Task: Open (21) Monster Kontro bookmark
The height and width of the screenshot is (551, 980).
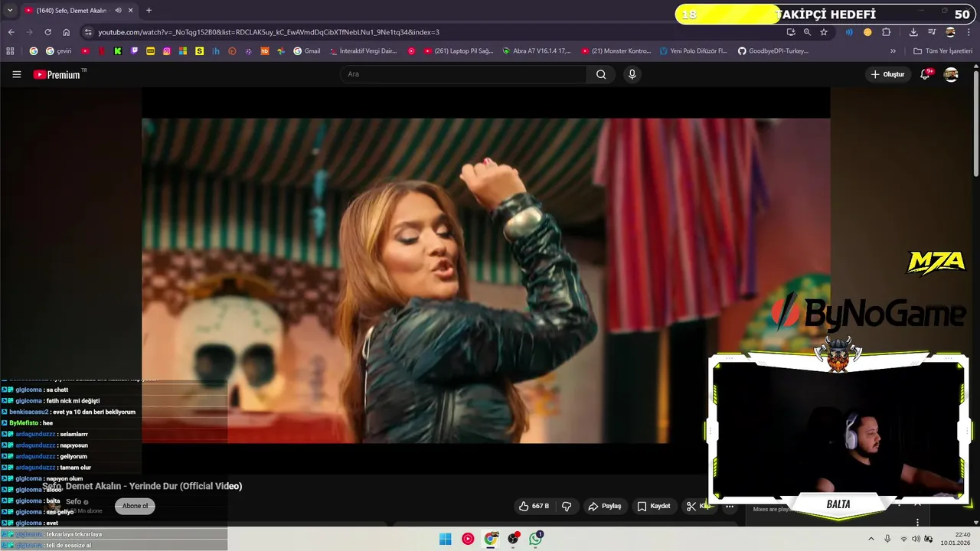Action: click(616, 51)
